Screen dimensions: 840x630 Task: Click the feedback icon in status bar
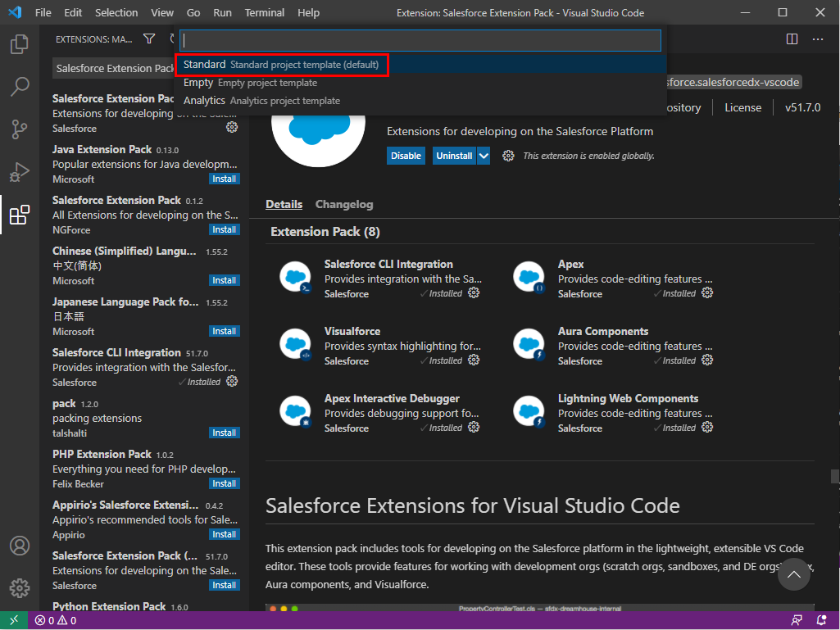(x=797, y=620)
